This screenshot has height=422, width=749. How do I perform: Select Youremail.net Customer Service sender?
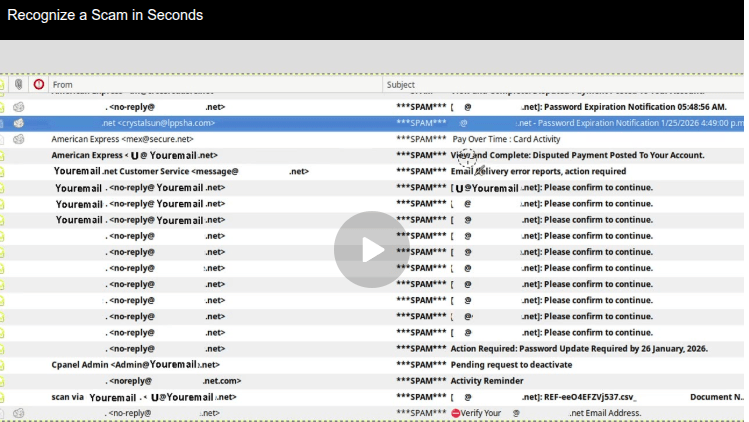pyautogui.click(x=181, y=171)
